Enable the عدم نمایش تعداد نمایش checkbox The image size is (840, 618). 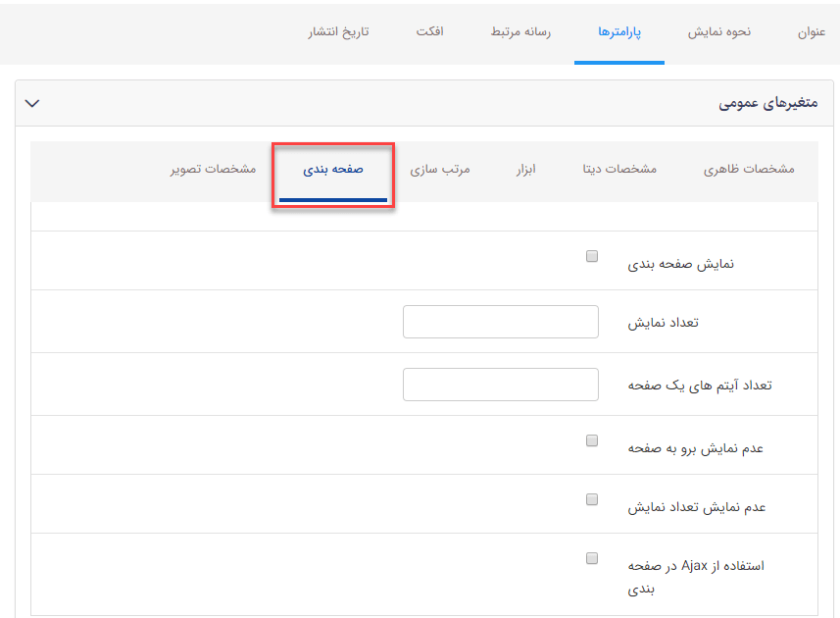[x=591, y=498]
